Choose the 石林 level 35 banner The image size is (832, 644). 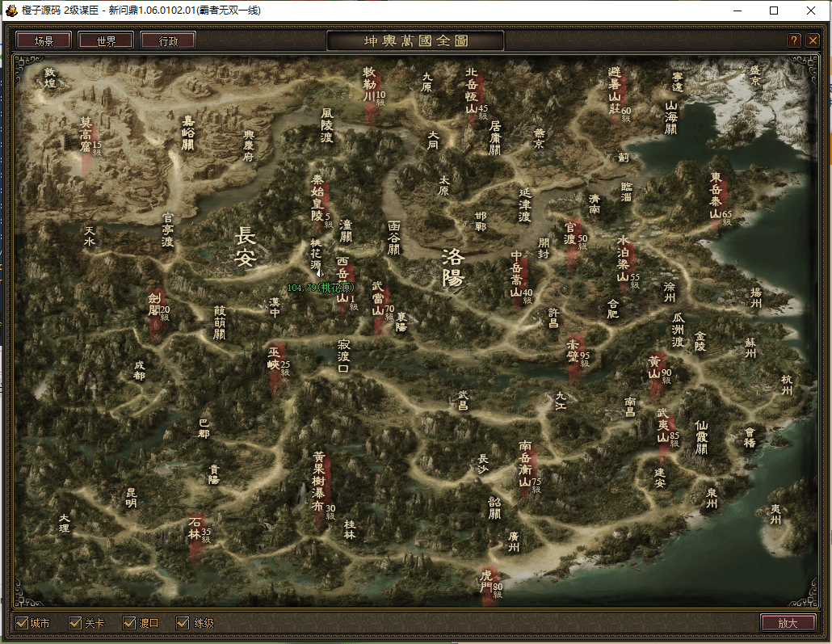click(x=195, y=533)
